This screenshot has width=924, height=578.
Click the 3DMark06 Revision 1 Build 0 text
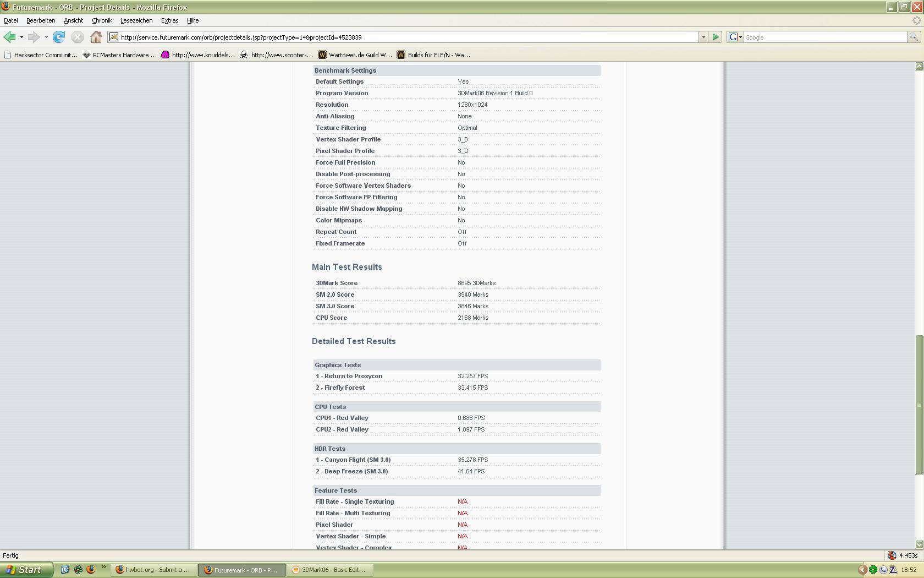495,93
